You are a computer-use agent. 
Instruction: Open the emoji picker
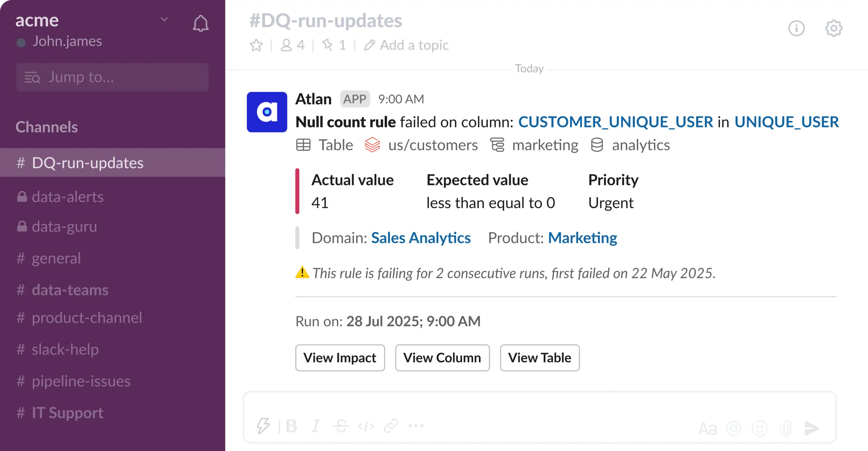coord(760,428)
